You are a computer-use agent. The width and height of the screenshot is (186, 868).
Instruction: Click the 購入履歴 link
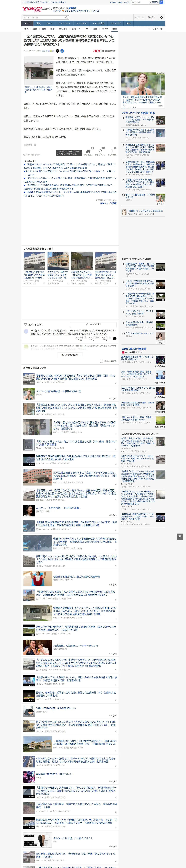[x=152, y=18]
